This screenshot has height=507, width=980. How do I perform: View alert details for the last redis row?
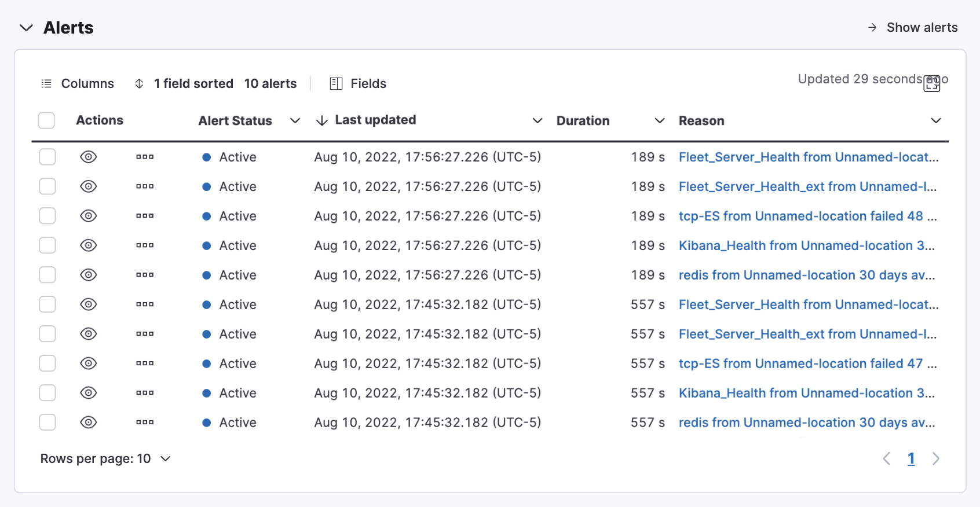88,422
